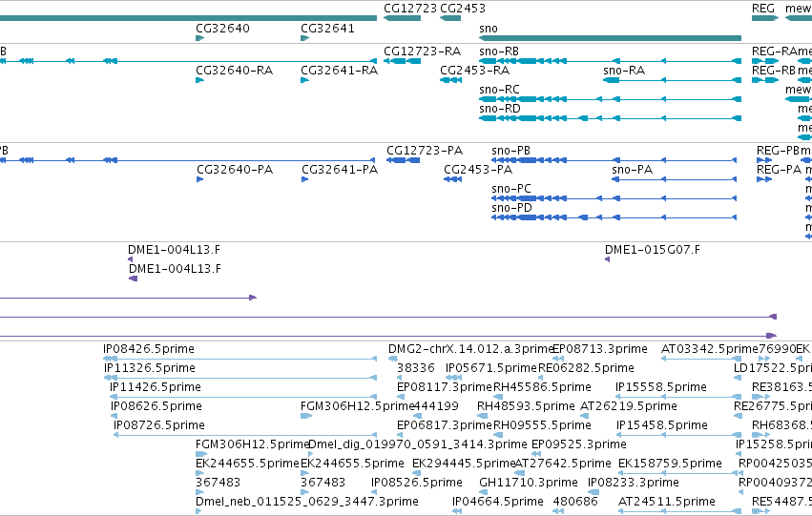Select the CG2453-PA protein feature
The width and height of the screenshot is (812, 516).
452,179
